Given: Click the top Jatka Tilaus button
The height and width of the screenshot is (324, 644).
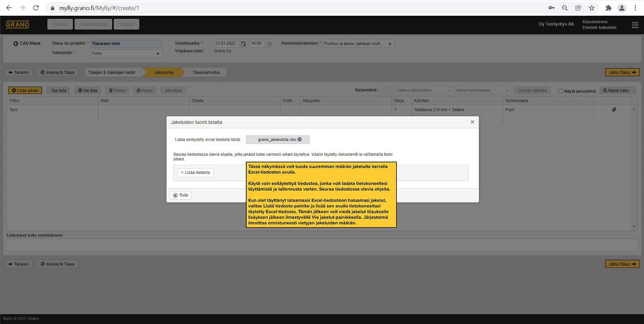Looking at the screenshot, I should 622,73.
